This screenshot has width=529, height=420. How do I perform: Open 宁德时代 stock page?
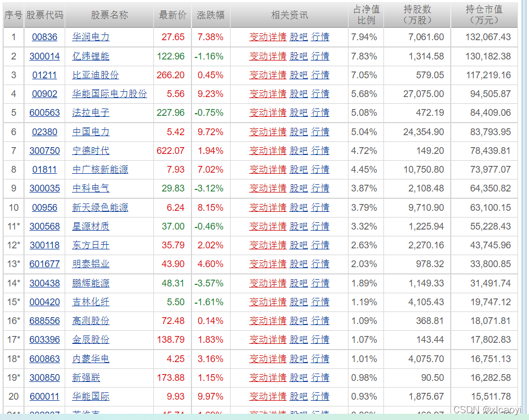(x=91, y=150)
